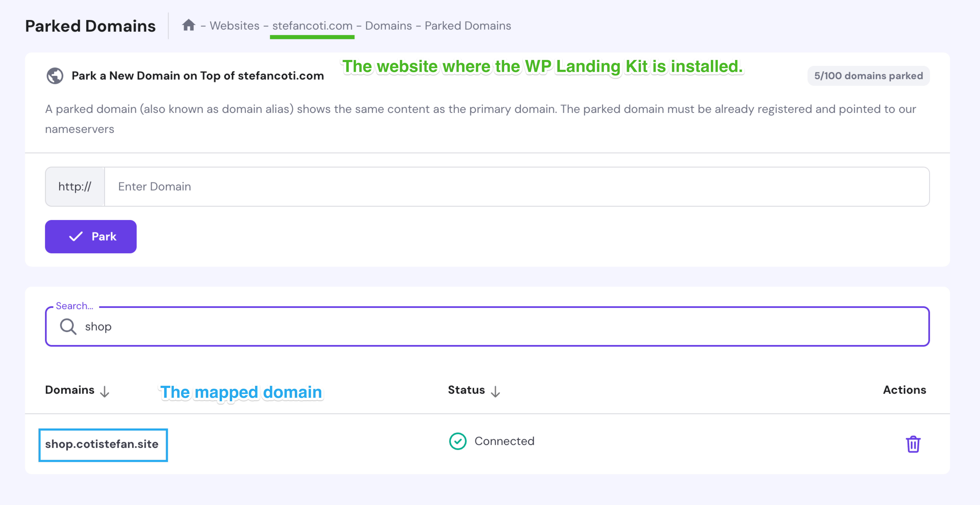Open the stefancoti.com website link

[312, 25]
